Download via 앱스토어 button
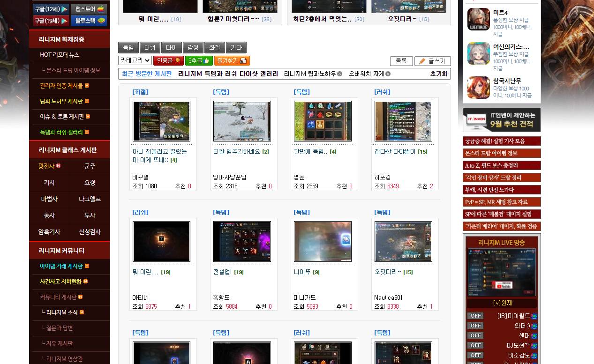The image size is (594, 364). (x=89, y=9)
